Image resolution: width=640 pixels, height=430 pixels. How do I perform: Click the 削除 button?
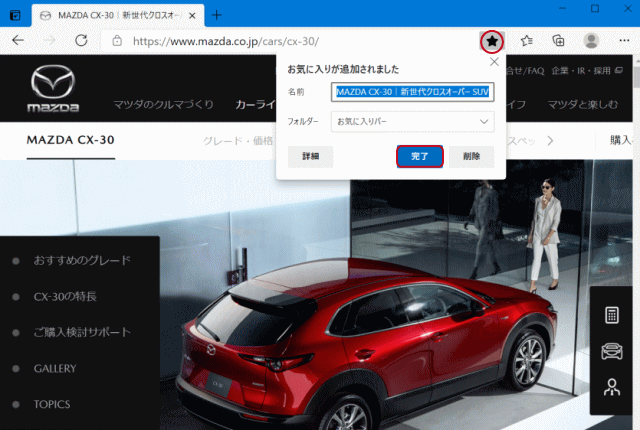point(471,156)
